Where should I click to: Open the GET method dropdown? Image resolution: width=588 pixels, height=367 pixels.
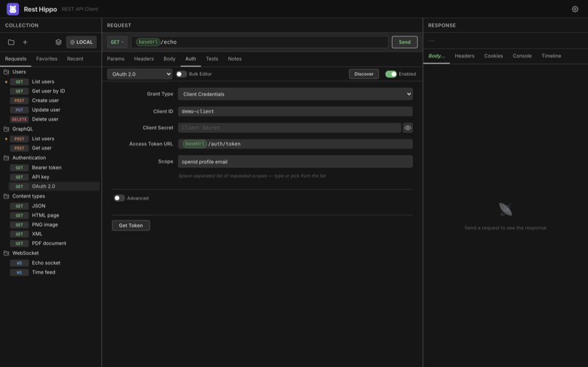click(x=117, y=42)
